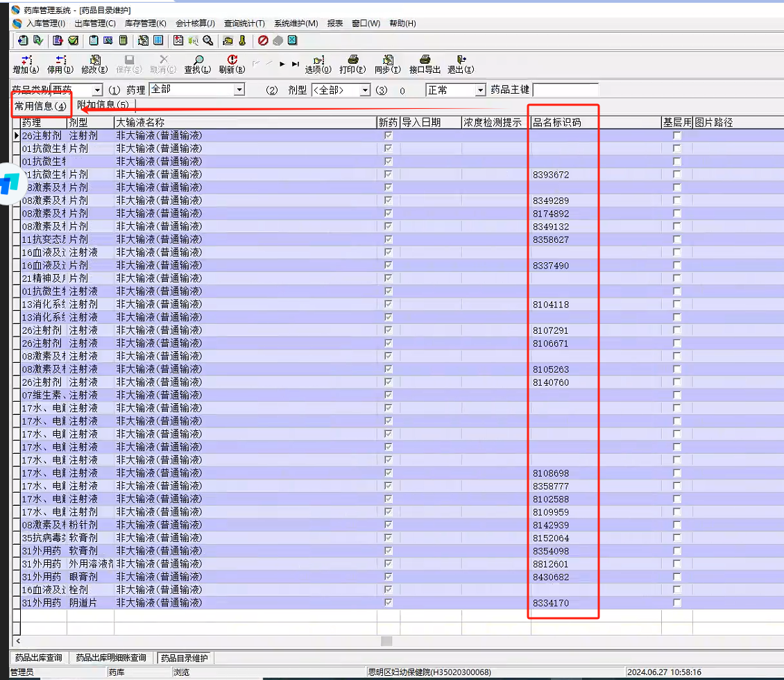Refresh list with 刷新(R) icon

232,61
